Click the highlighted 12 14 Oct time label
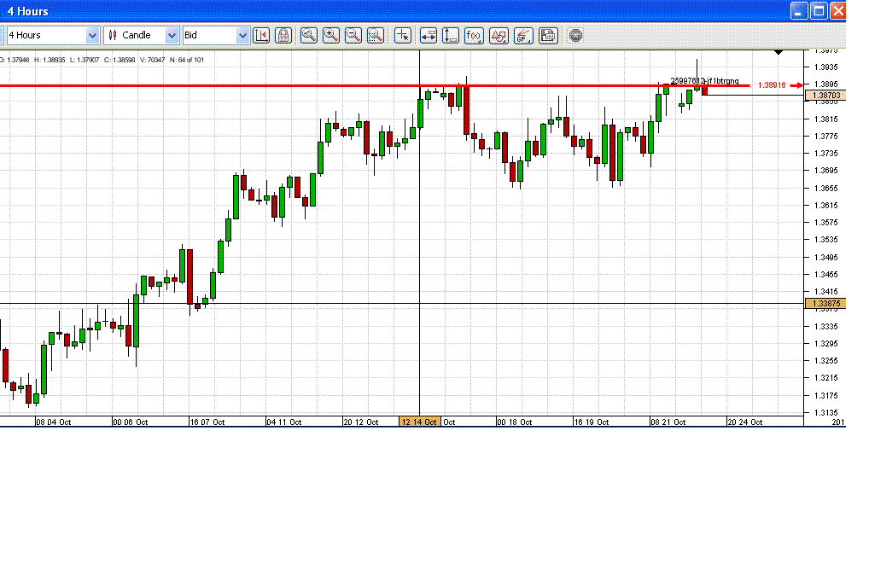 419,422
